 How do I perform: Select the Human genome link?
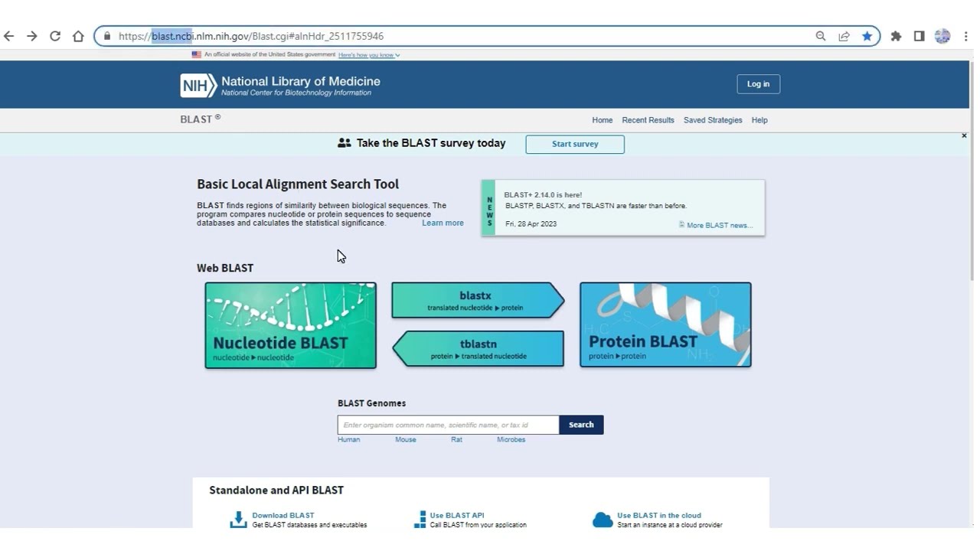click(x=348, y=439)
